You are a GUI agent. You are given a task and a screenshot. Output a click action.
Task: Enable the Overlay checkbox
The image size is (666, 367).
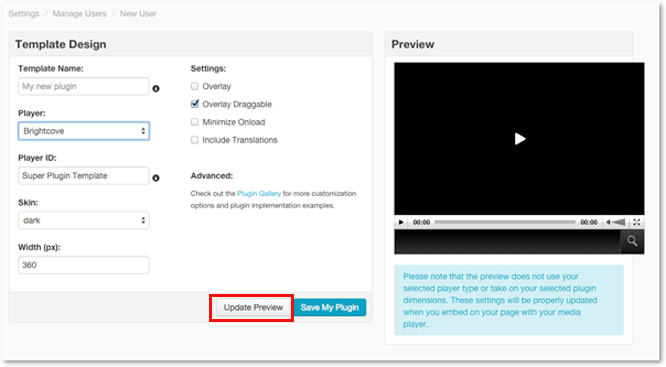point(195,86)
